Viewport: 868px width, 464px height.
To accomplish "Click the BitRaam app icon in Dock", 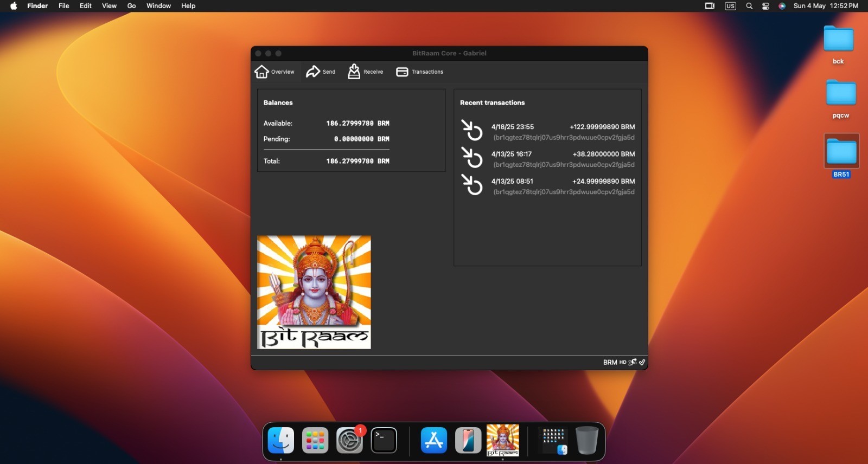I will click(x=503, y=440).
